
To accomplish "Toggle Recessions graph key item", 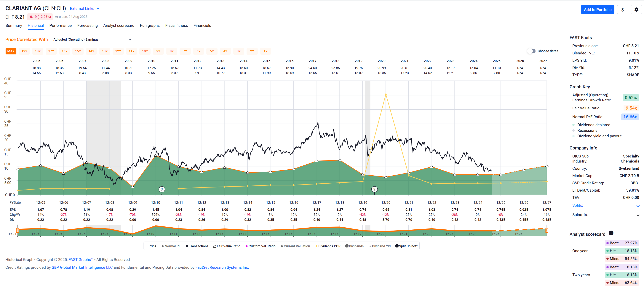I will (585, 130).
